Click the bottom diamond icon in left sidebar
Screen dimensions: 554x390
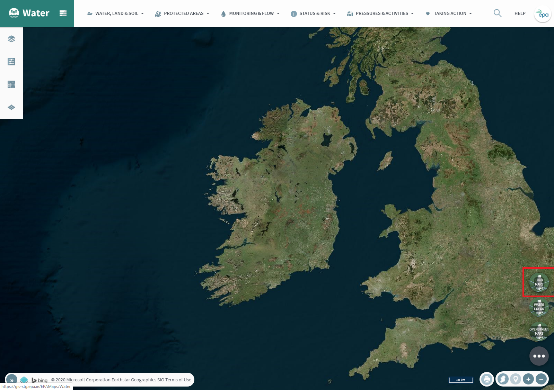11,107
